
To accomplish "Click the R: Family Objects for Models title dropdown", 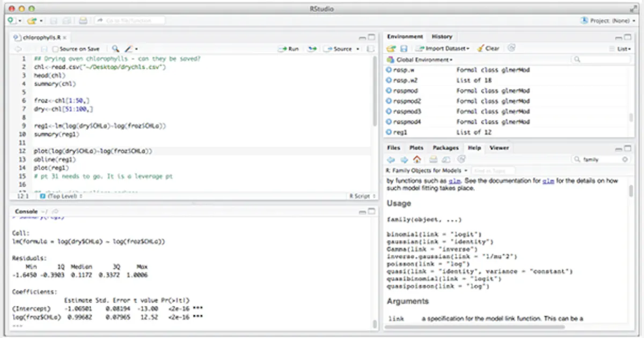I will tap(427, 170).
